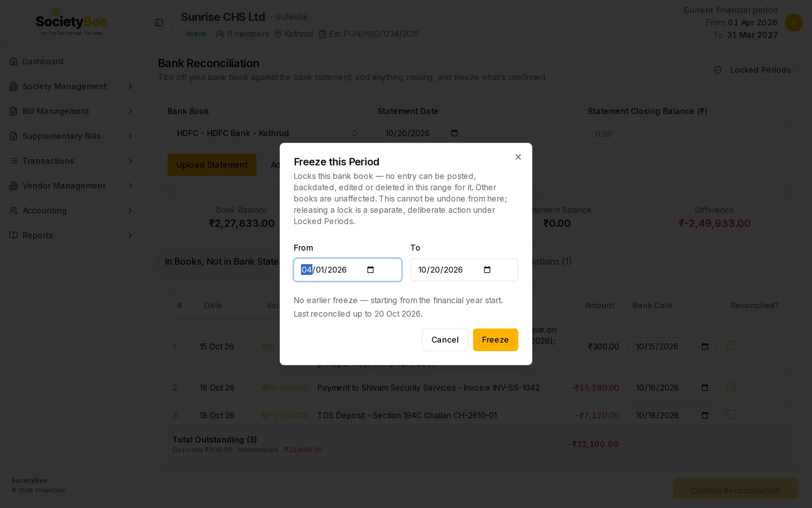
Task: Click the Transactions list icon
Action: 14,161
